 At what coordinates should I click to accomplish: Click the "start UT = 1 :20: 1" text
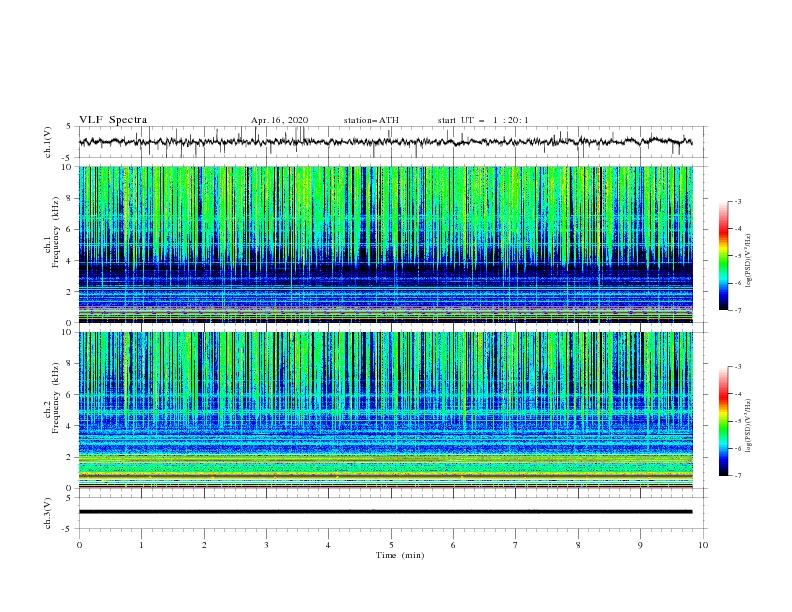pos(483,120)
